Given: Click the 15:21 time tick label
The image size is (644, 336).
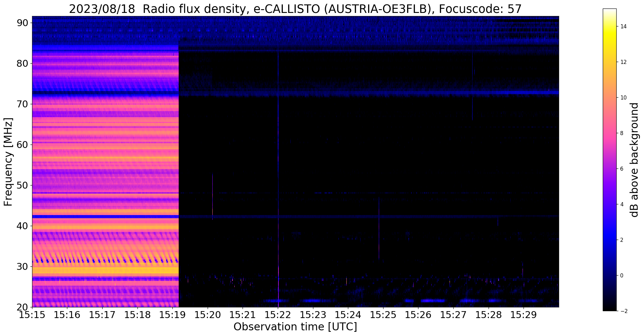Looking at the screenshot, I should (243, 315).
